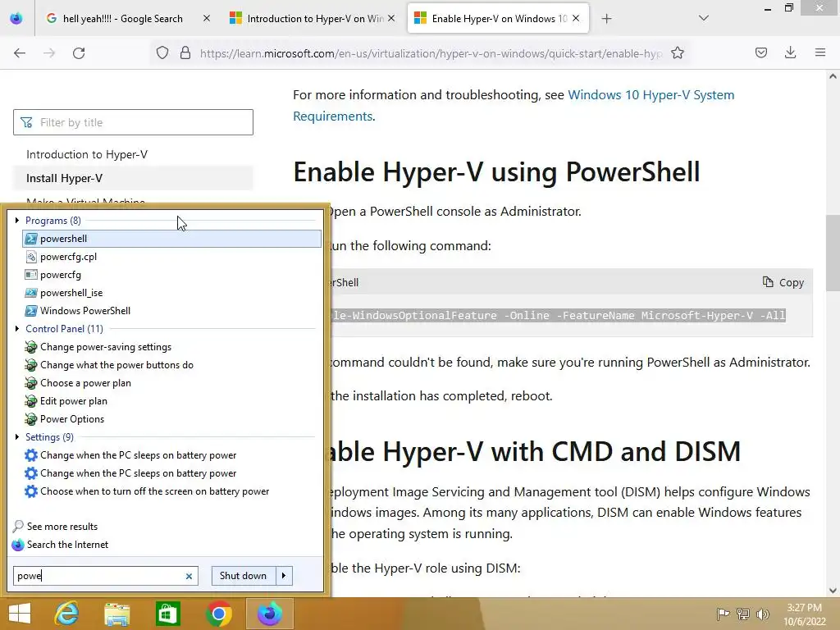
Task: Close the Google Search tab
Action: pos(206,19)
